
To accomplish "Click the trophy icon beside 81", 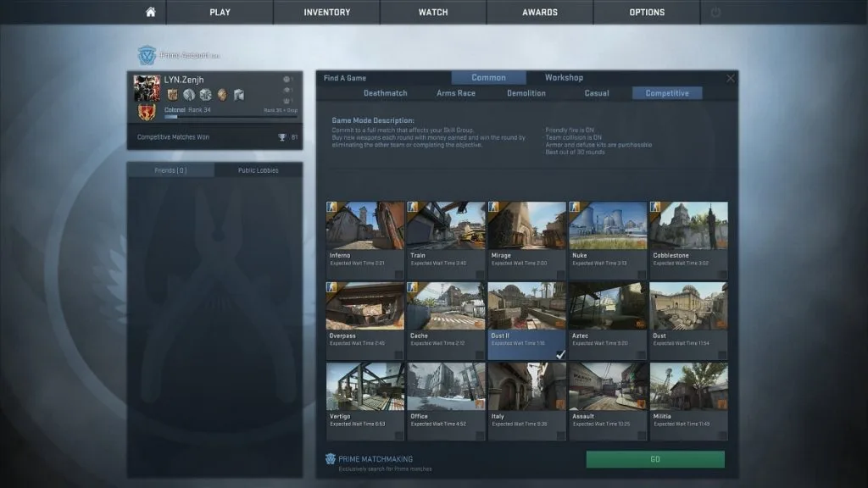I will [281, 137].
